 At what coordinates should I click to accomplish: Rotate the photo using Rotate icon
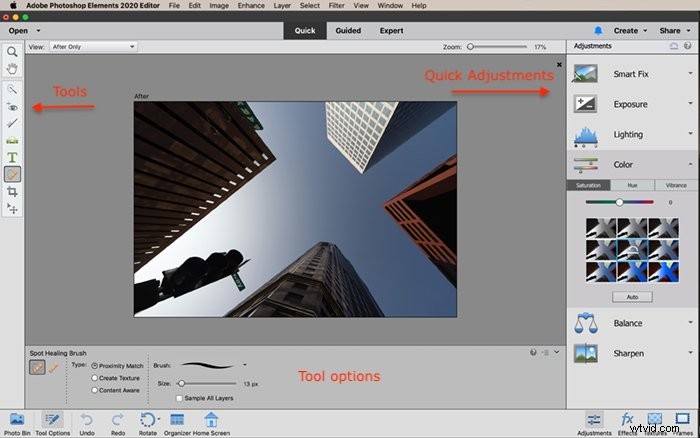click(148, 424)
